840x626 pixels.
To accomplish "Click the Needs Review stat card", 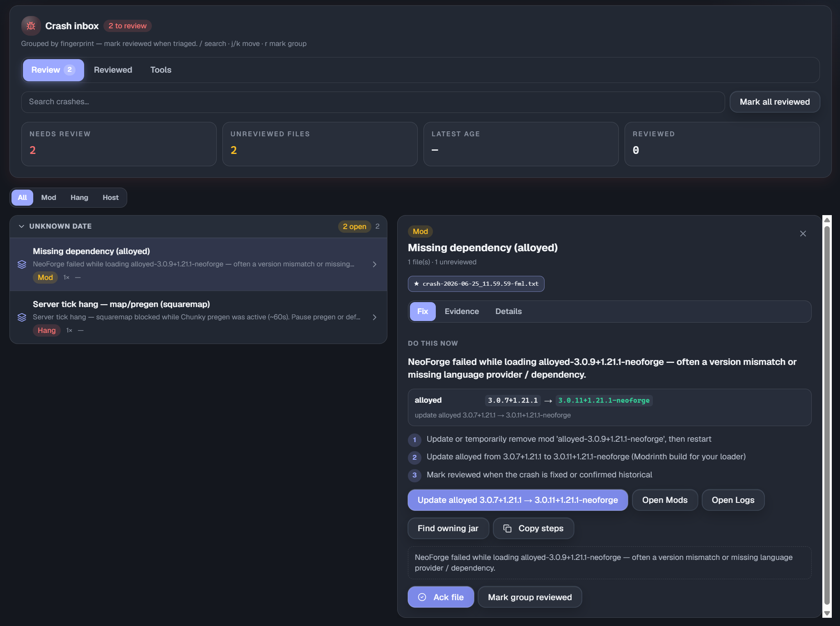I will pyautogui.click(x=119, y=144).
